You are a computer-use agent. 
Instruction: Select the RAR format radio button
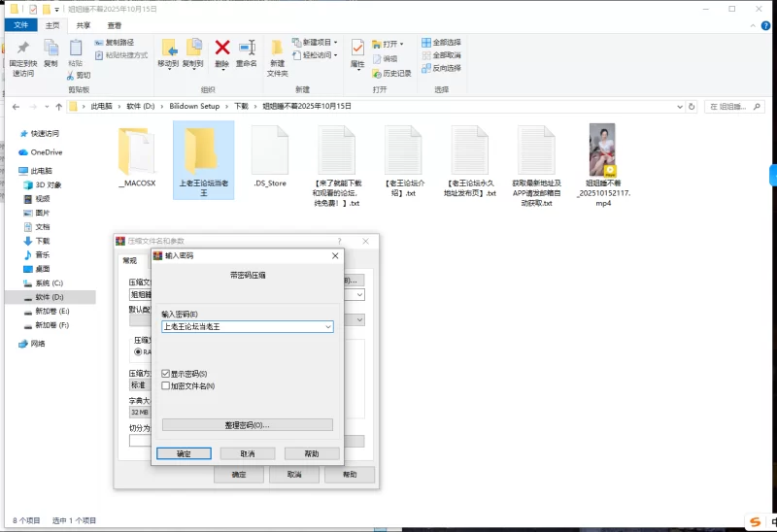point(138,351)
